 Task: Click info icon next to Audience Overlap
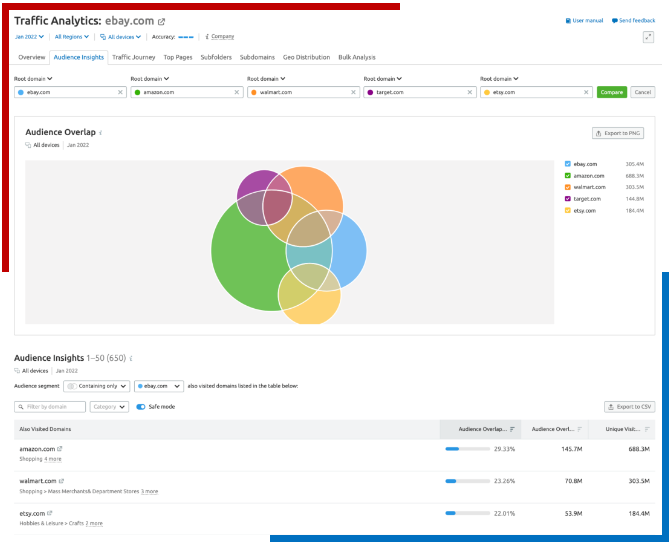101,133
